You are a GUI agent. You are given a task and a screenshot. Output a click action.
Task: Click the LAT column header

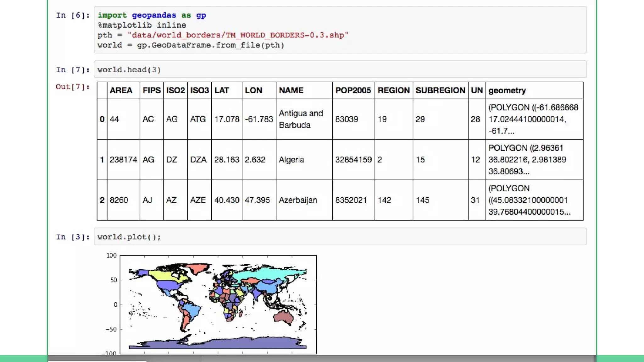pos(227,90)
